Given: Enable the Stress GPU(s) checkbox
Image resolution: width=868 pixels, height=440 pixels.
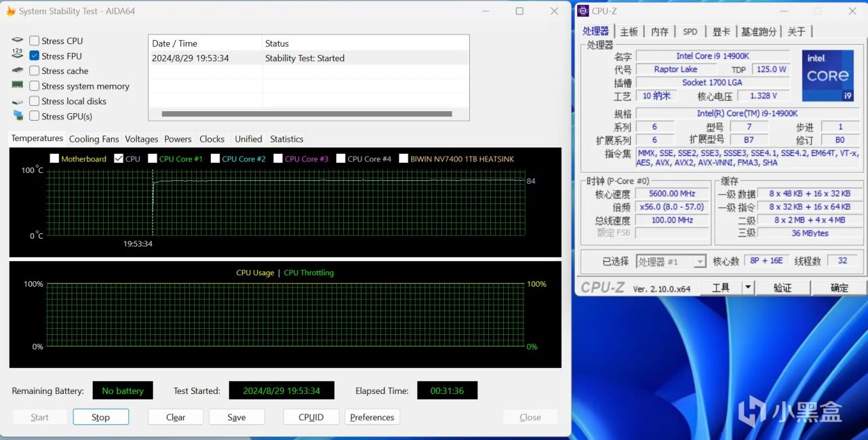Looking at the screenshot, I should click(34, 116).
